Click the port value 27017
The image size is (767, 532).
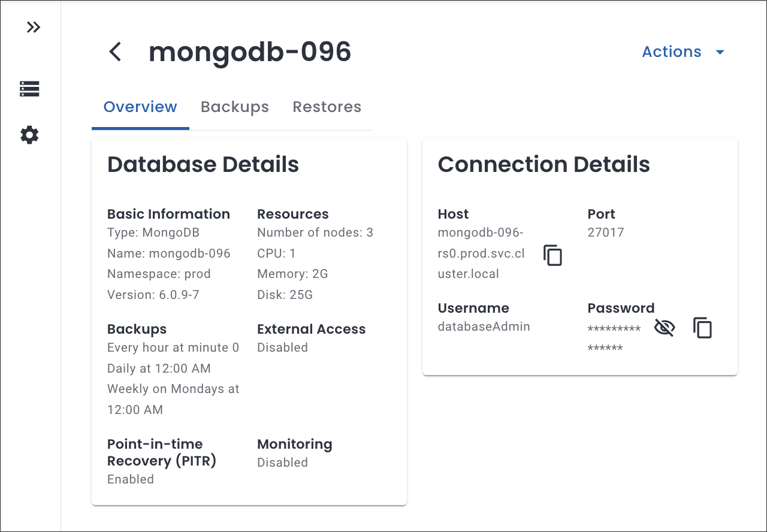tap(606, 232)
